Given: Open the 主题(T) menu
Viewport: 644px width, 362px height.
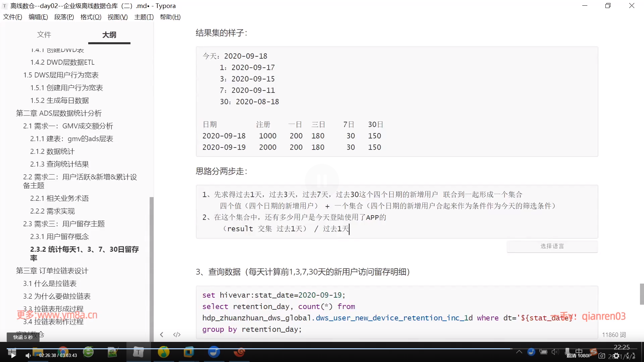Looking at the screenshot, I should 144,17.
